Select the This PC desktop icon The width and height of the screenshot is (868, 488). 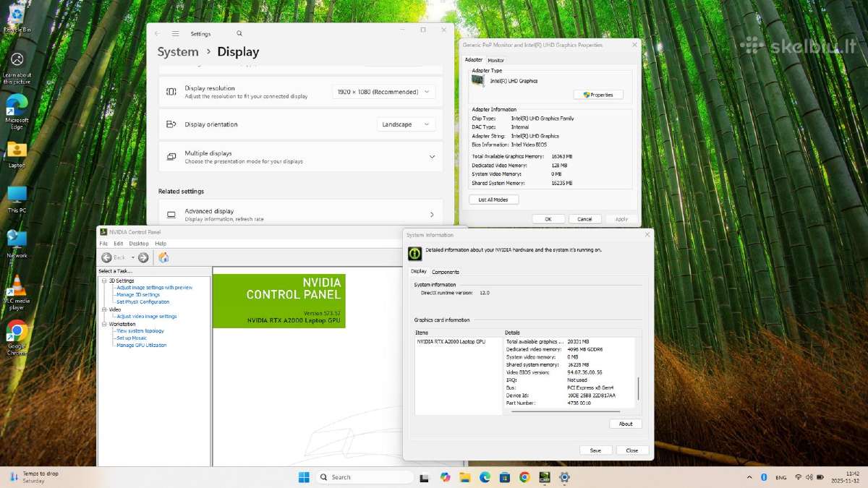coord(17,199)
